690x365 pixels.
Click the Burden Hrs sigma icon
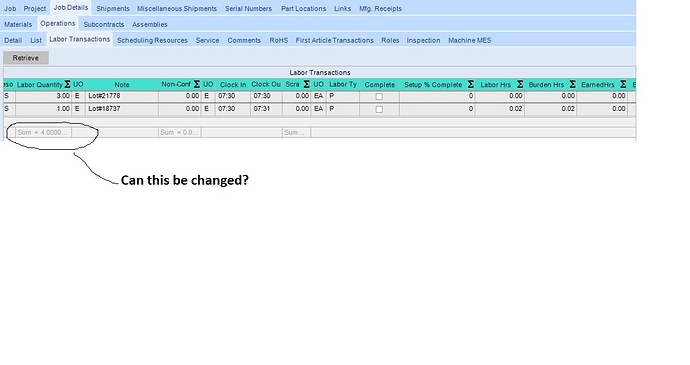pos(573,84)
